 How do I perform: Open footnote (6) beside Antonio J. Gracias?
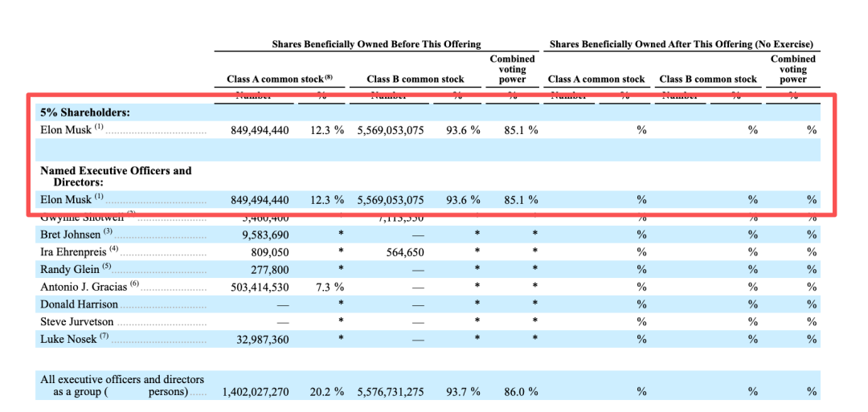tap(134, 284)
